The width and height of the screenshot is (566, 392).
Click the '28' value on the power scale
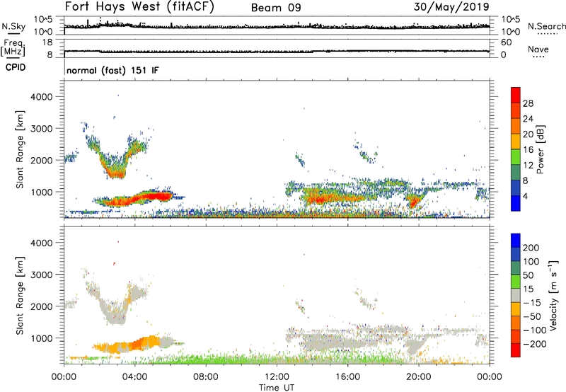point(528,103)
